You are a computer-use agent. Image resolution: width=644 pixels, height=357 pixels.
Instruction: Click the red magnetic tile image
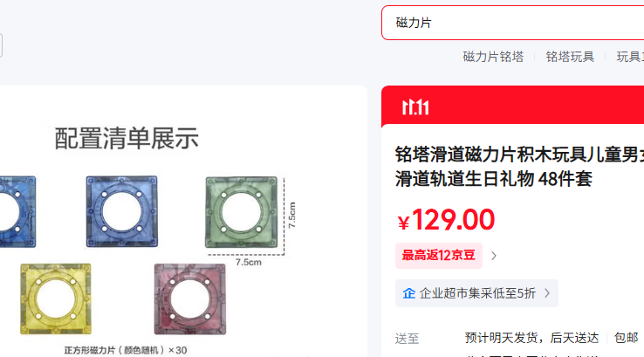pyautogui.click(x=189, y=299)
